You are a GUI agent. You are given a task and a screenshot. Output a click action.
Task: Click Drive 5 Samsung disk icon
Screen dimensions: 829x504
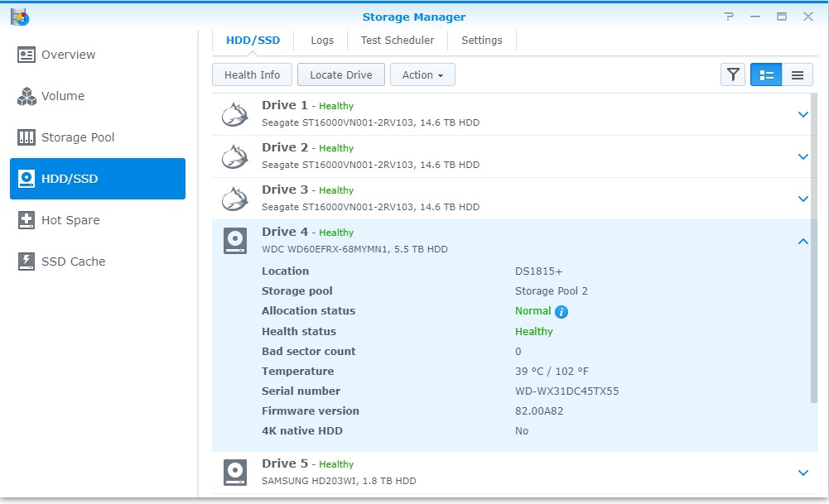234,473
